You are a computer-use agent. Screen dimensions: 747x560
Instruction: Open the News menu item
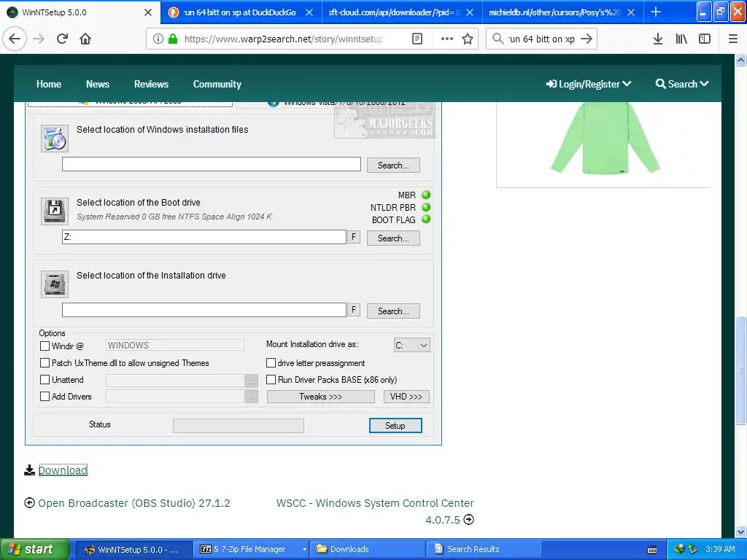coord(98,84)
